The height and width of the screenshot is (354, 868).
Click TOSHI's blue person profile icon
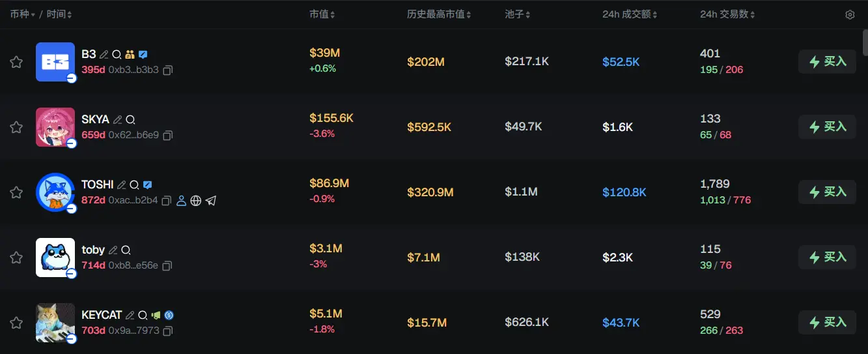pyautogui.click(x=182, y=201)
